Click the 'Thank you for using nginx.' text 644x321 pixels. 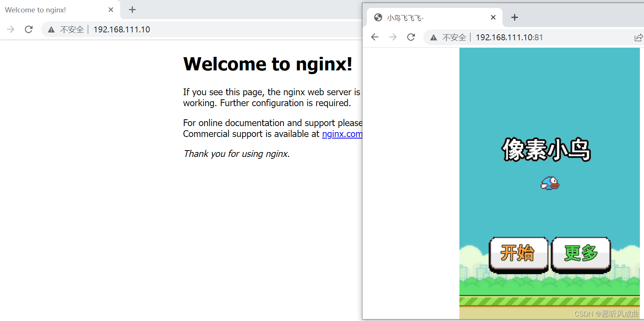tap(236, 154)
